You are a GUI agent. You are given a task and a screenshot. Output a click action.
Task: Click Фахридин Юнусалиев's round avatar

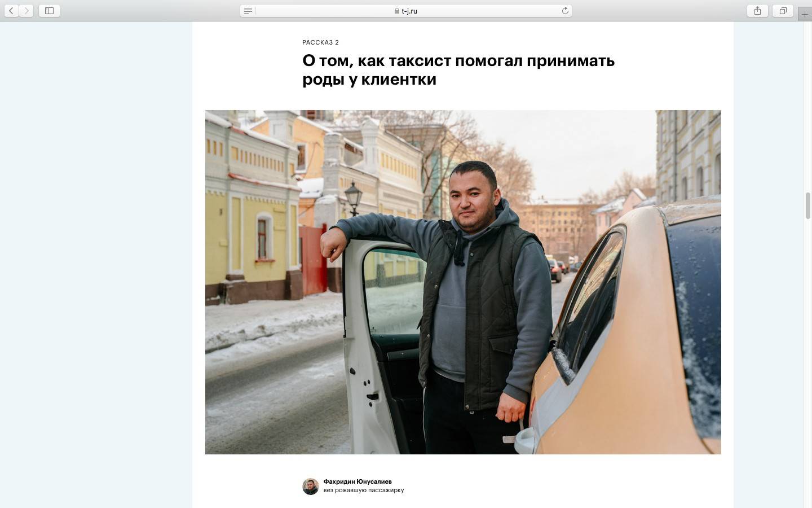pyautogui.click(x=311, y=486)
